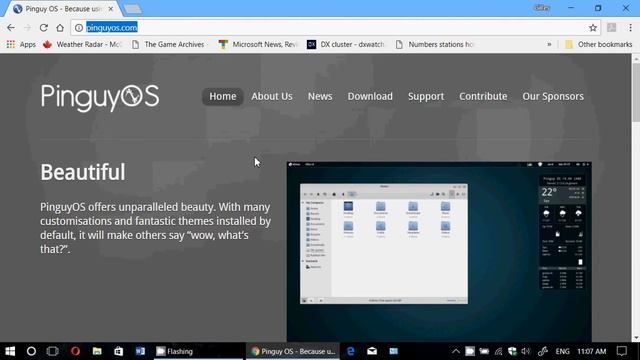640x360 pixels.
Task: Open the Contribute page
Action: [483, 96]
